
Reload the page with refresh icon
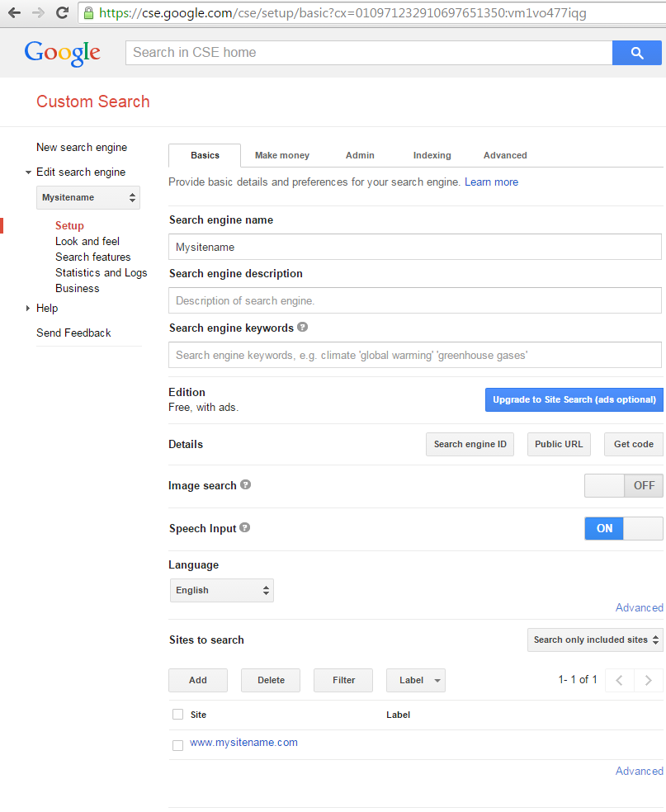[x=62, y=13]
